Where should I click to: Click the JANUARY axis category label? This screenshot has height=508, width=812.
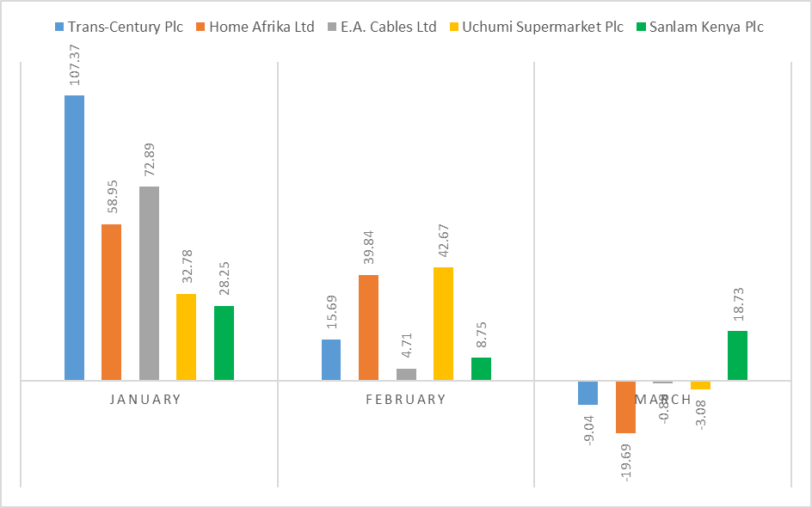tap(145, 400)
